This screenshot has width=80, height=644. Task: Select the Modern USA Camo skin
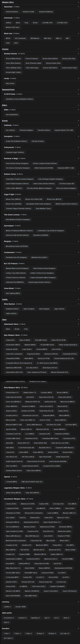(x=12, y=27)
